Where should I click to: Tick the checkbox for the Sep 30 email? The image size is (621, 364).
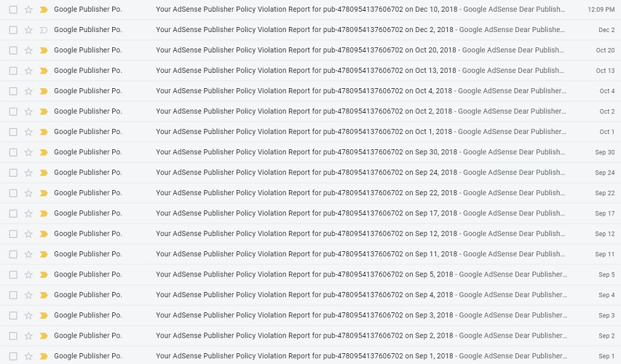[x=13, y=152]
